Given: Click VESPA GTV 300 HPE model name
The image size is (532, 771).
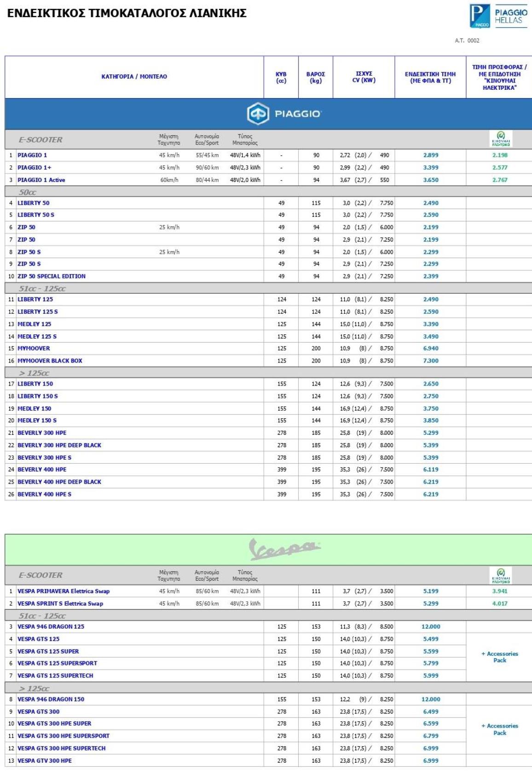Looking at the screenshot, I should pyautogui.click(x=45, y=760).
